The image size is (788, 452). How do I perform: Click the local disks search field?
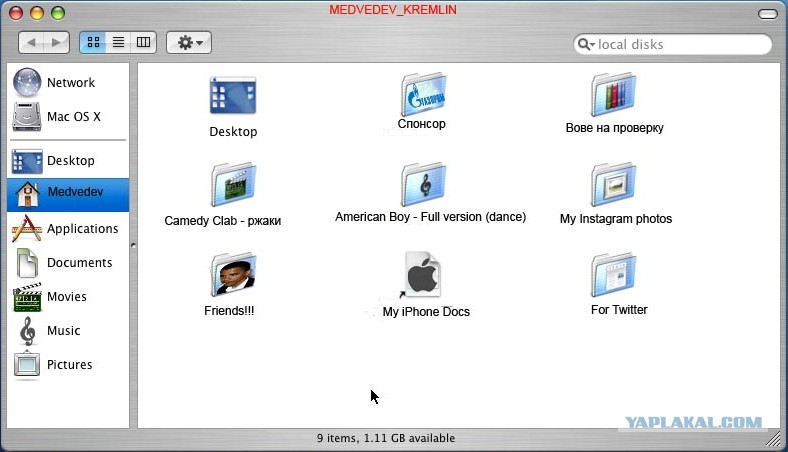680,45
